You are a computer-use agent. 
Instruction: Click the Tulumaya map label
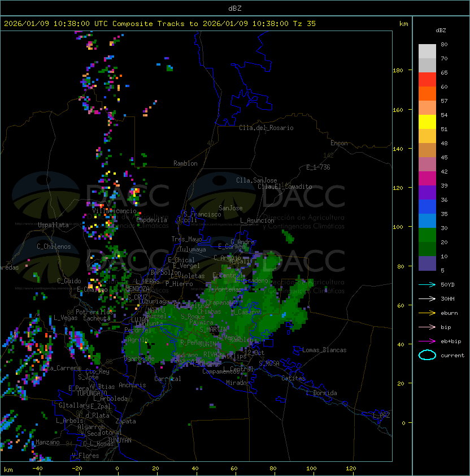(193, 249)
